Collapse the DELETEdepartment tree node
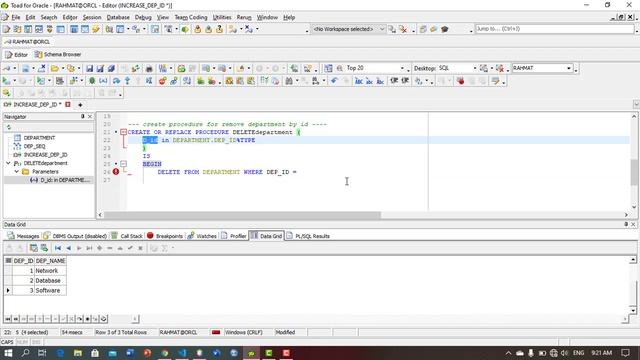640x360 pixels. click(x=8, y=163)
